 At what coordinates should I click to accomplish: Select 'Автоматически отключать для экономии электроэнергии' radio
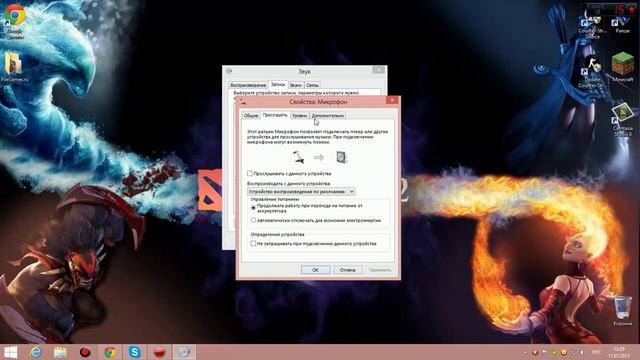click(253, 220)
